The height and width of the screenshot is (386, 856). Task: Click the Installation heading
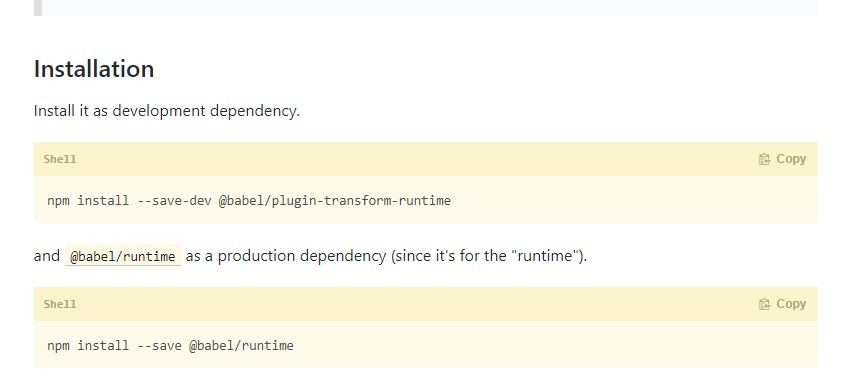pos(94,69)
